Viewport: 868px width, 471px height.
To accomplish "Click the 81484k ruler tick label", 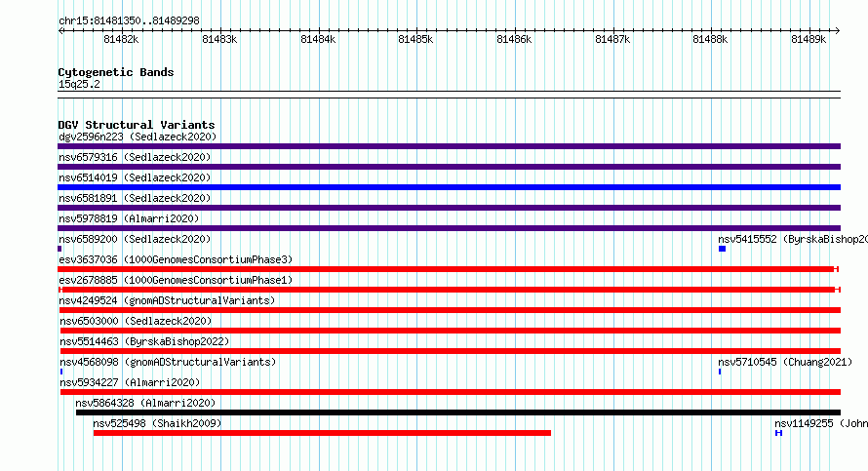I will [x=318, y=39].
